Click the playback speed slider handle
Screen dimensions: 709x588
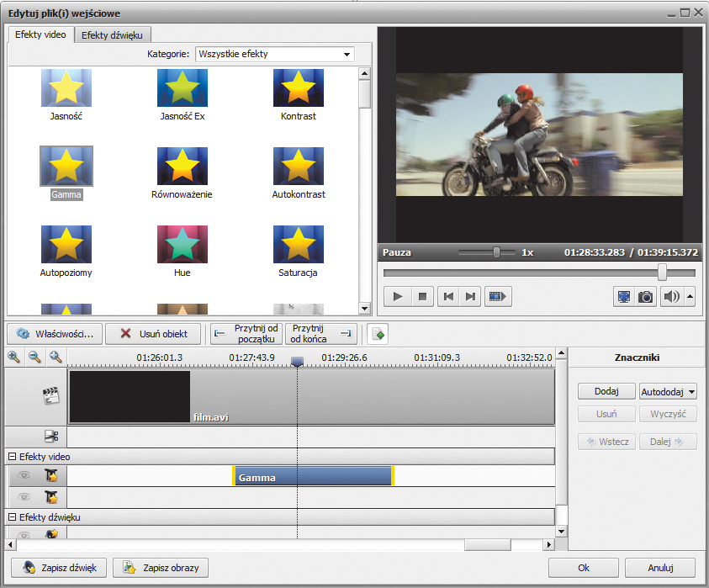(497, 252)
